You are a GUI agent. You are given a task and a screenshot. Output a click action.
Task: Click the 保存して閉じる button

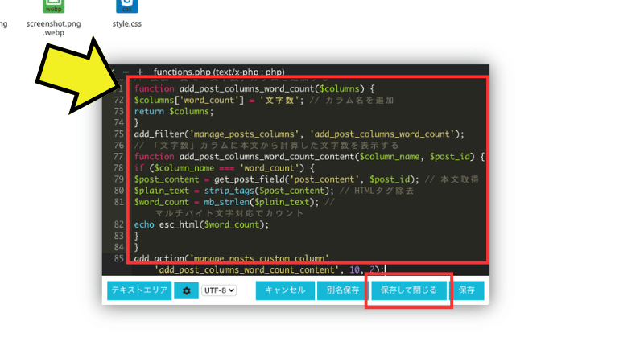coord(408,290)
